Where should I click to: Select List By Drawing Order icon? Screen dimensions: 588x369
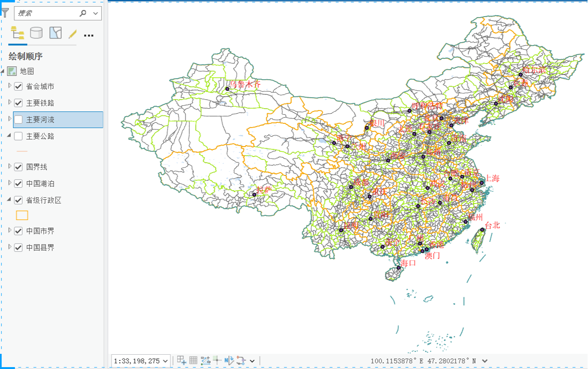(x=18, y=33)
